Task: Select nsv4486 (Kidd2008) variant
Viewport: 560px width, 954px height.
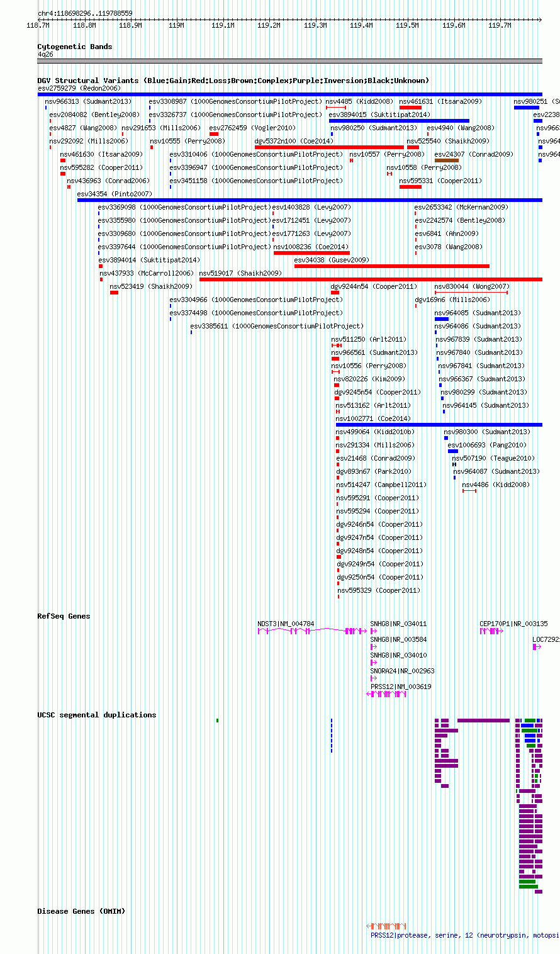Action: pos(496,485)
